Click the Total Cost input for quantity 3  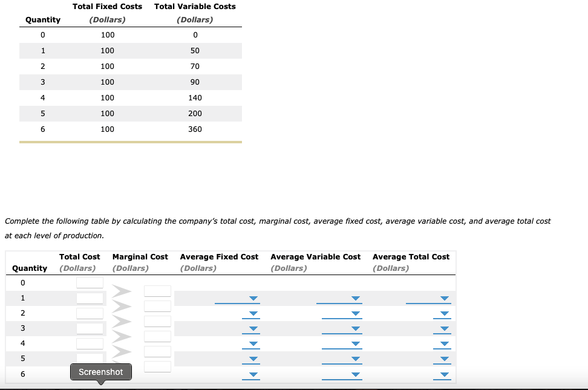coord(91,328)
